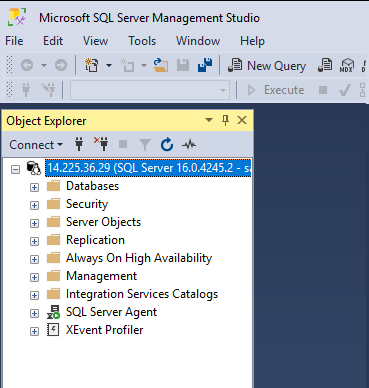Open the Navigate Backward history dropdown arrow
Screen dimensions: 369x388
44,65
